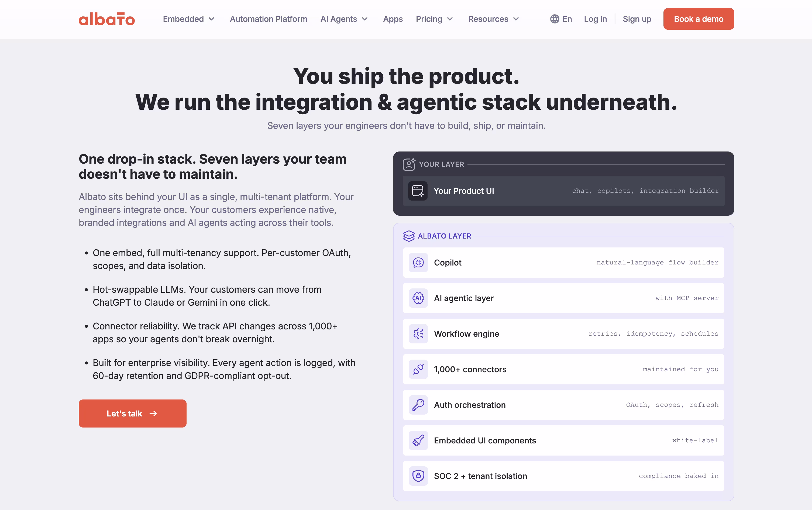The width and height of the screenshot is (812, 510).
Task: Select the Your Product UI row
Action: click(x=563, y=191)
